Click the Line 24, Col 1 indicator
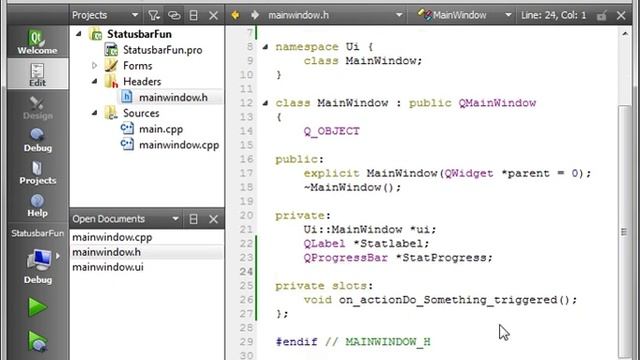Viewport: 640px width, 360px height. click(x=553, y=15)
